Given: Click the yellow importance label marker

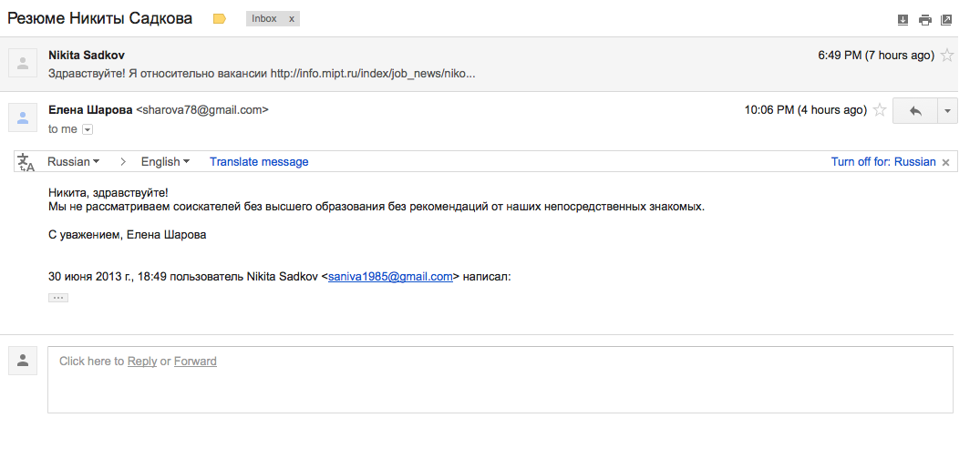Looking at the screenshot, I should pyautogui.click(x=220, y=19).
